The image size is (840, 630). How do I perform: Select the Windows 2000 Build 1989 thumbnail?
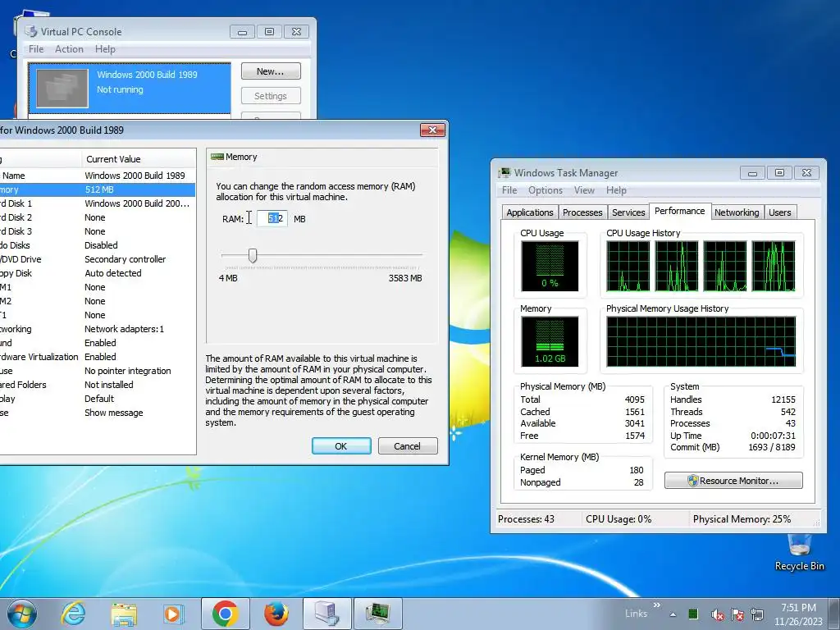[x=62, y=89]
